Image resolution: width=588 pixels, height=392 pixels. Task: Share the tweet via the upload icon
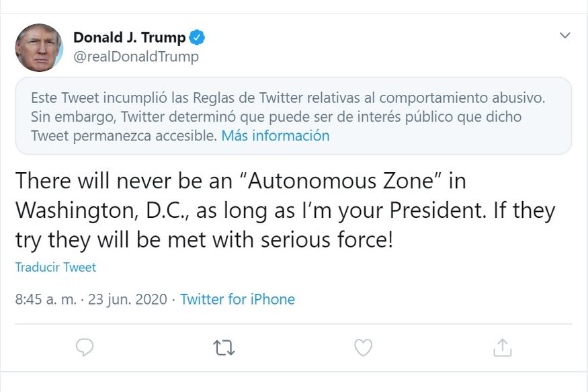tap(501, 348)
